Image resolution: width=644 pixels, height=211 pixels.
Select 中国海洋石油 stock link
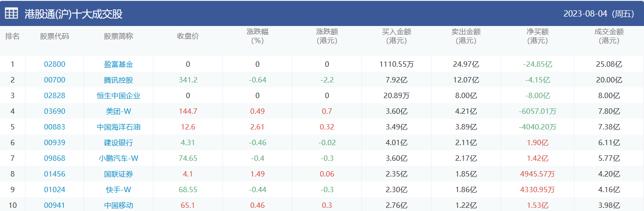[x=118, y=127]
